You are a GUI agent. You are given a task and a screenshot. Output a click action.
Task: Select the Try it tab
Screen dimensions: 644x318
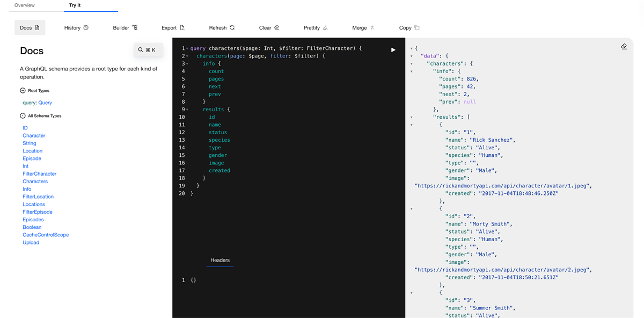(x=75, y=5)
